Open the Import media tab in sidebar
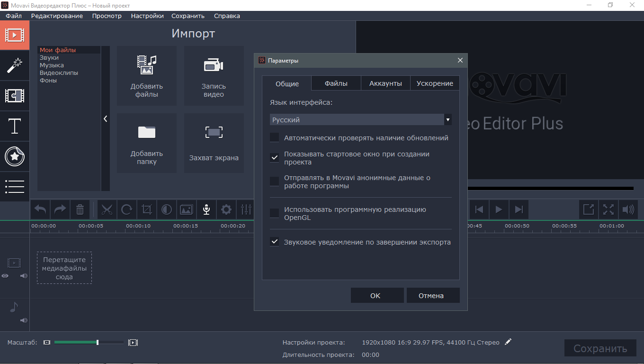The image size is (644, 364). [15, 35]
